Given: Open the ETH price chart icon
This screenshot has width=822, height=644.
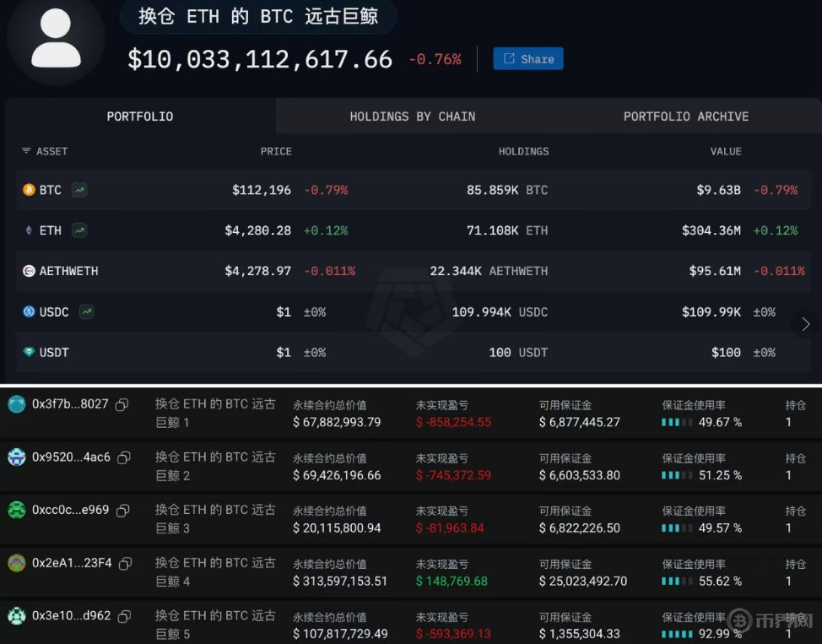Looking at the screenshot, I should coord(79,230).
